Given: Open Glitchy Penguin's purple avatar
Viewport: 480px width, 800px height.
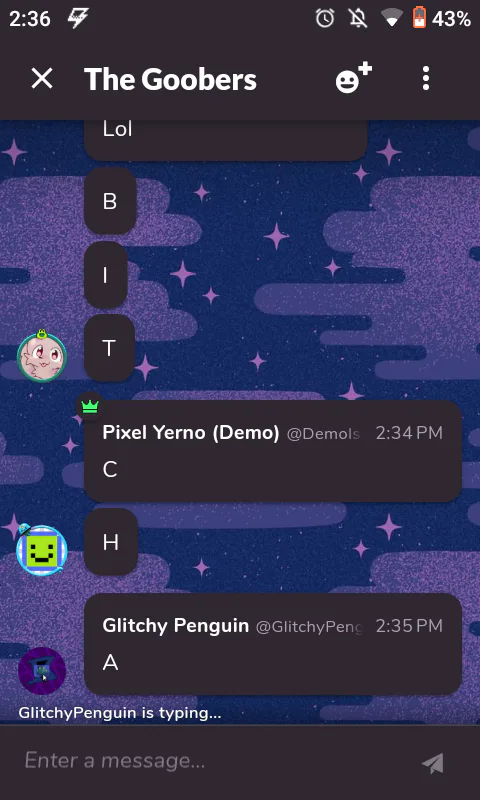Looking at the screenshot, I should point(42,671).
